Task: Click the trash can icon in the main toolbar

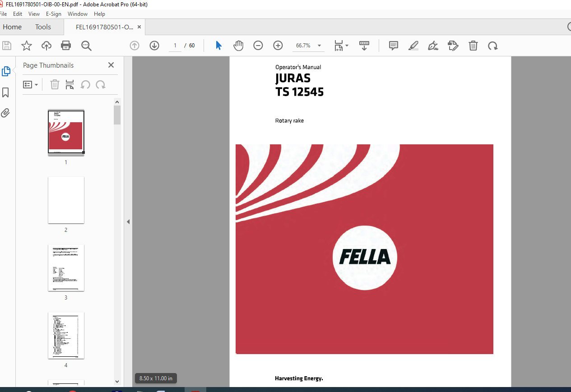Action: point(473,46)
